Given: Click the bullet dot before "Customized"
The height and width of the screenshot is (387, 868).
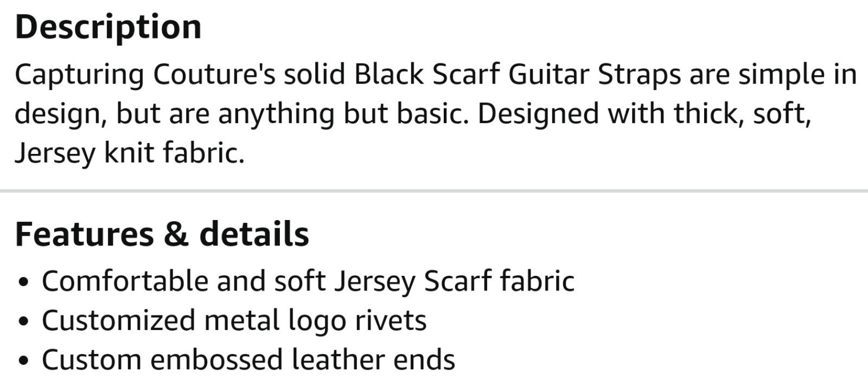Looking at the screenshot, I should tap(22, 322).
